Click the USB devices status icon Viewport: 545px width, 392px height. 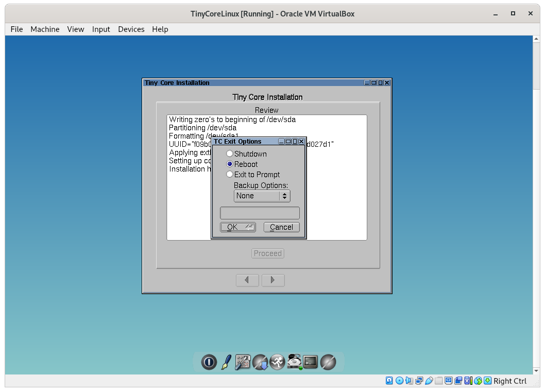tap(429, 381)
